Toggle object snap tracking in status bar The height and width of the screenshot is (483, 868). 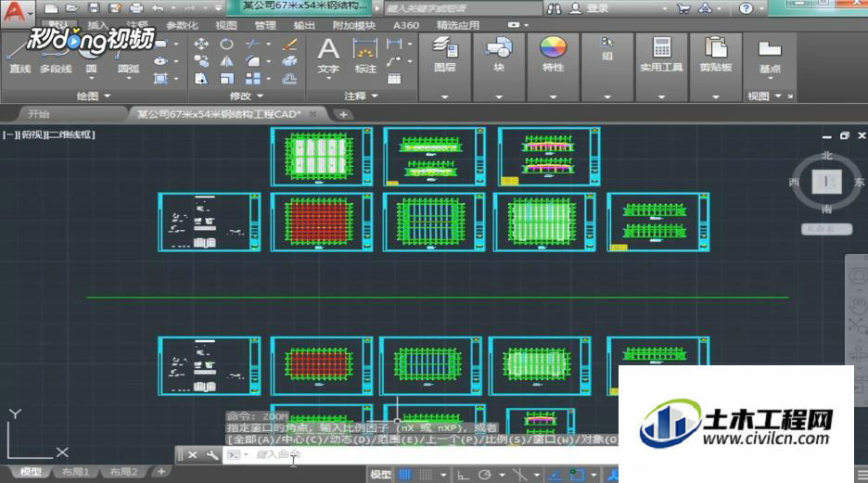[555, 475]
